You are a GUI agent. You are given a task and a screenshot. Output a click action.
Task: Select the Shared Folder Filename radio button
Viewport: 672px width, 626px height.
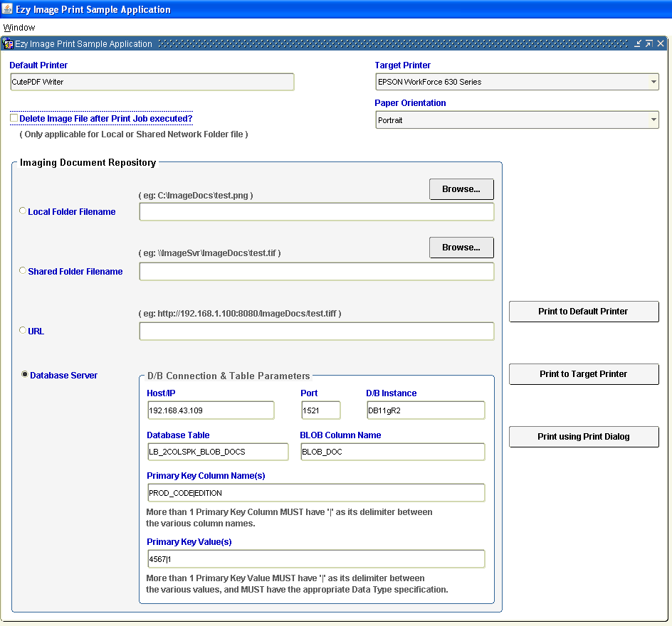coord(23,270)
